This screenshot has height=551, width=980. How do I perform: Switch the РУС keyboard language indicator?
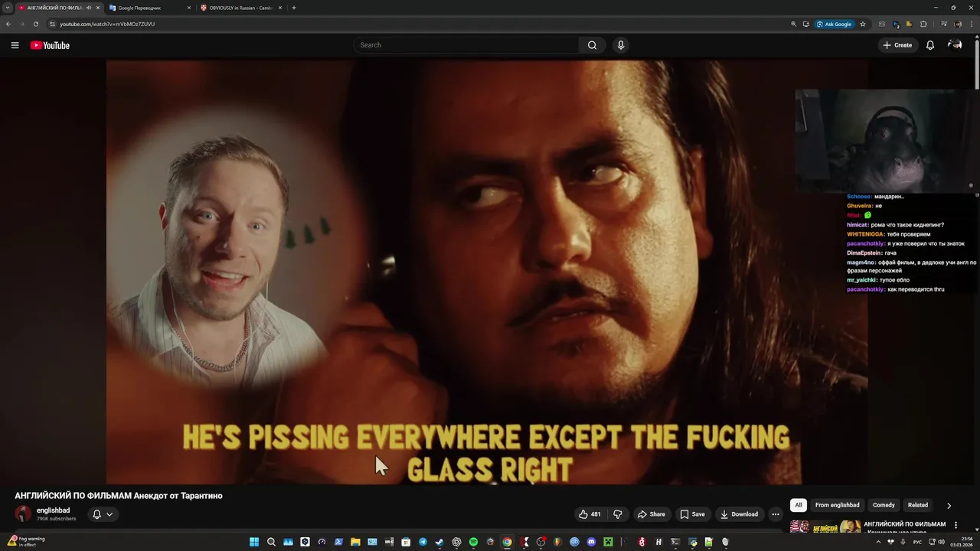pos(917,542)
